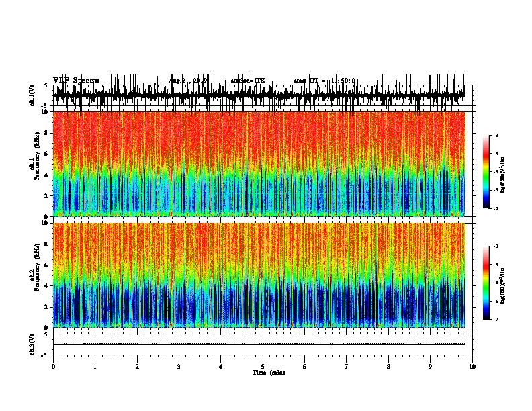Click the '-5' label on the ch.2 color bar
The image size is (532, 411).
click(x=496, y=283)
